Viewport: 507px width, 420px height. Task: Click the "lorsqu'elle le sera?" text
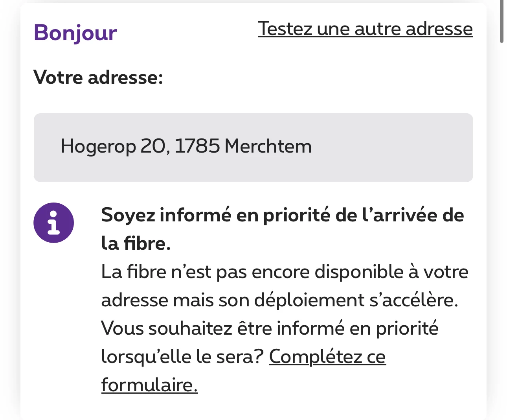182,357
